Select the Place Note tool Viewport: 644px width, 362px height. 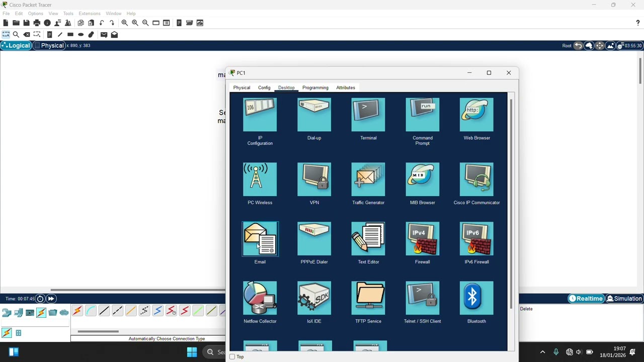tap(49, 35)
